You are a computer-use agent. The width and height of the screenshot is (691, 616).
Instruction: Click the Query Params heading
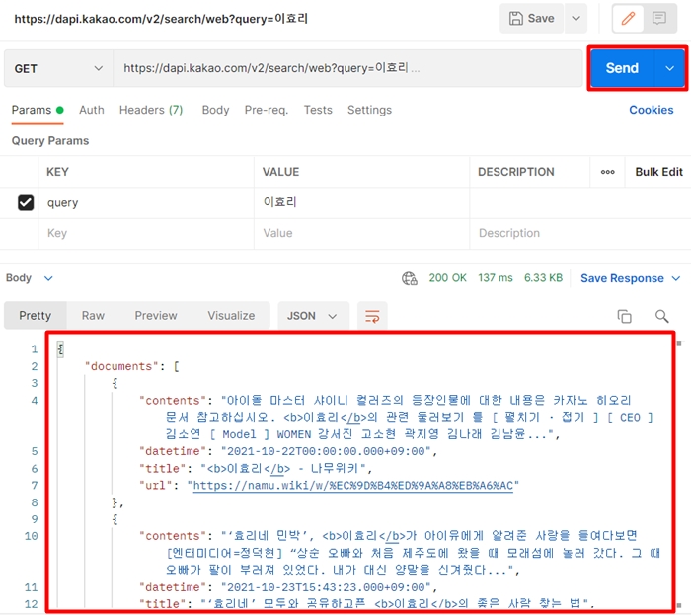click(50, 141)
